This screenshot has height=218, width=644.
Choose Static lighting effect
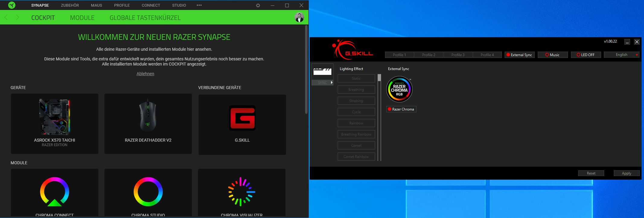(356, 79)
